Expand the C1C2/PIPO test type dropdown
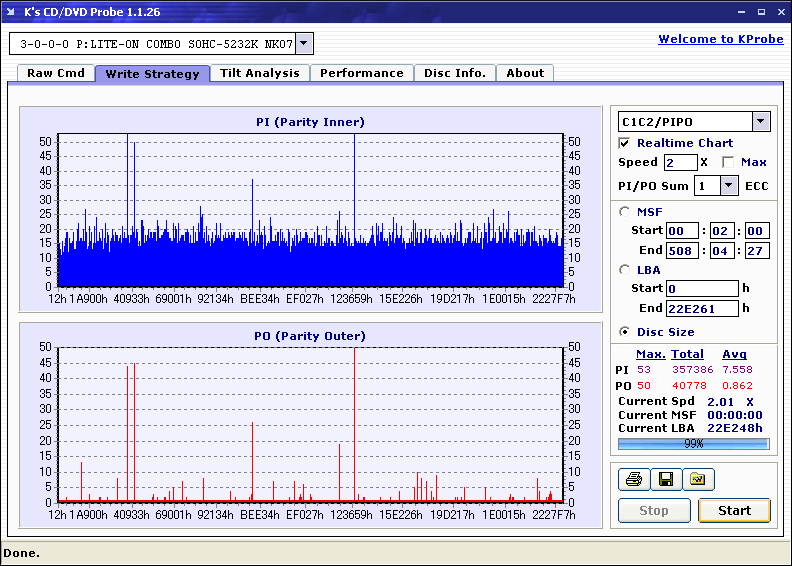 pyautogui.click(x=760, y=122)
